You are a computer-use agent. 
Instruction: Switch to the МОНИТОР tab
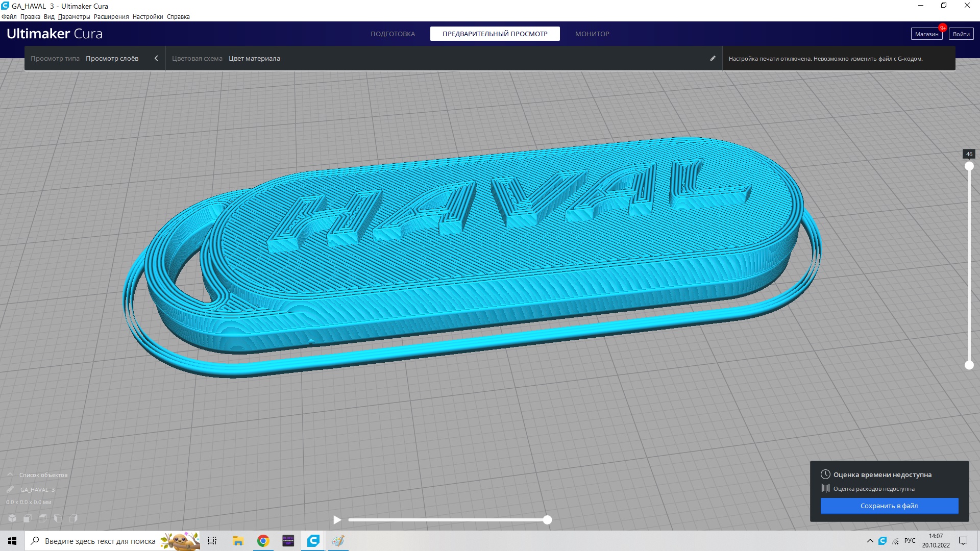[x=592, y=34]
